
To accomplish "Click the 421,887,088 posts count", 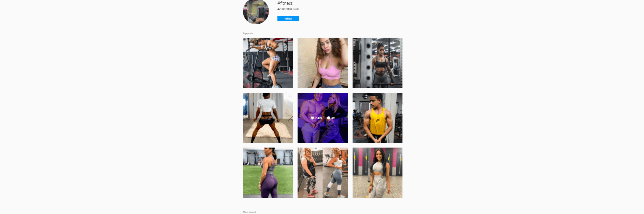I will [x=288, y=9].
